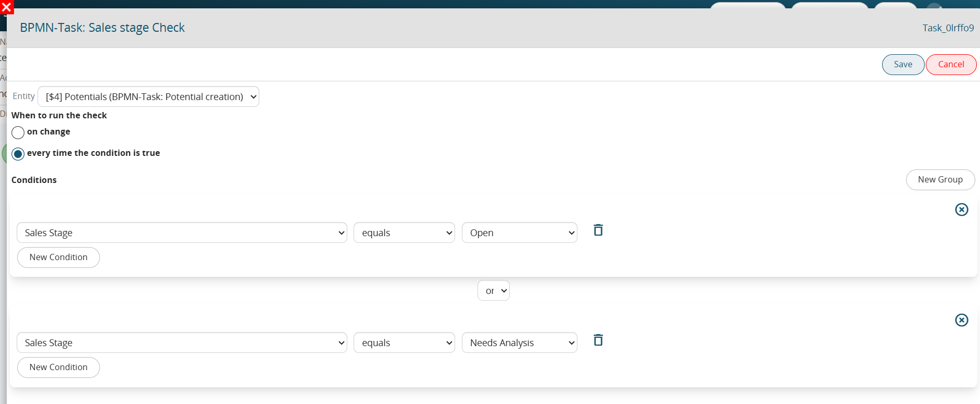The width and height of the screenshot is (980, 404).
Task: Open the Entity dropdown
Action: 148,96
